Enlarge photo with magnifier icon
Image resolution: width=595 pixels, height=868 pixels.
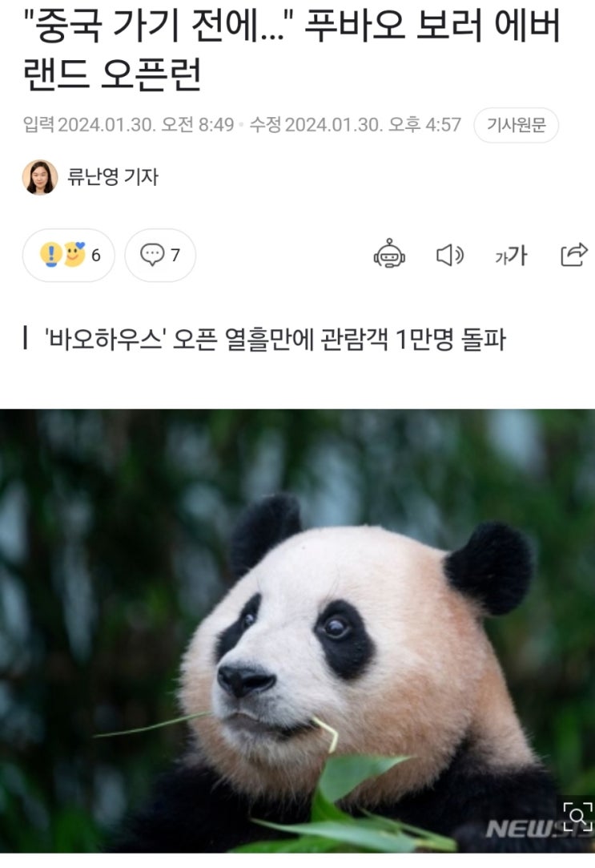(577, 816)
